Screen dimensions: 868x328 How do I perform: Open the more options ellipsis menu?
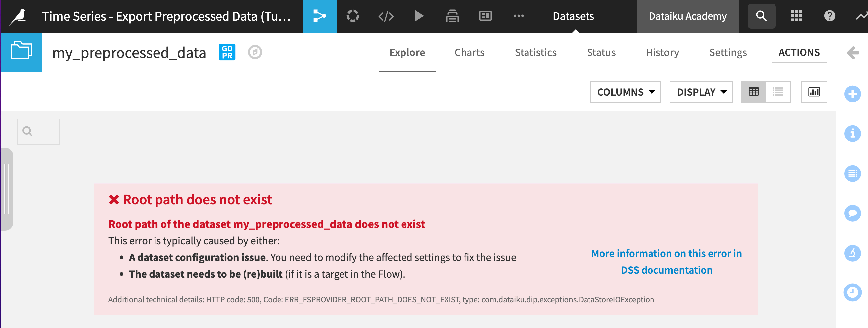pyautogui.click(x=518, y=16)
